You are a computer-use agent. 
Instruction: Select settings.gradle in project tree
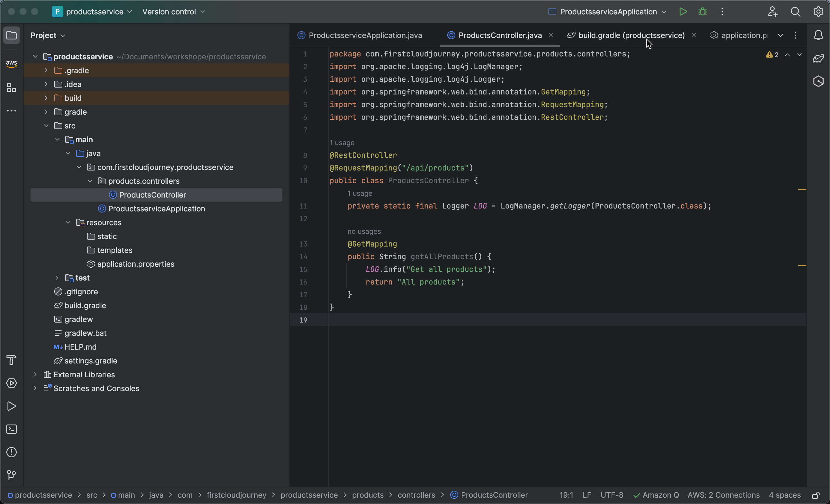pos(86,361)
